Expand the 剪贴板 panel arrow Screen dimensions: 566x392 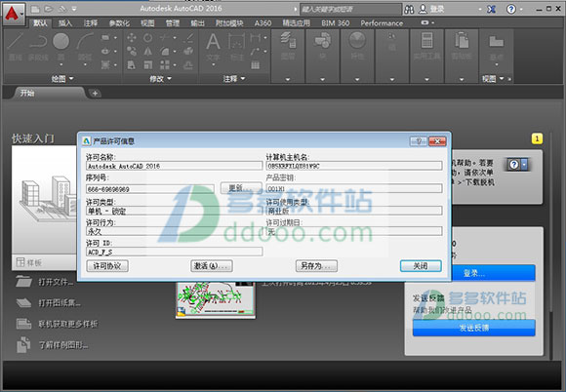[462, 79]
